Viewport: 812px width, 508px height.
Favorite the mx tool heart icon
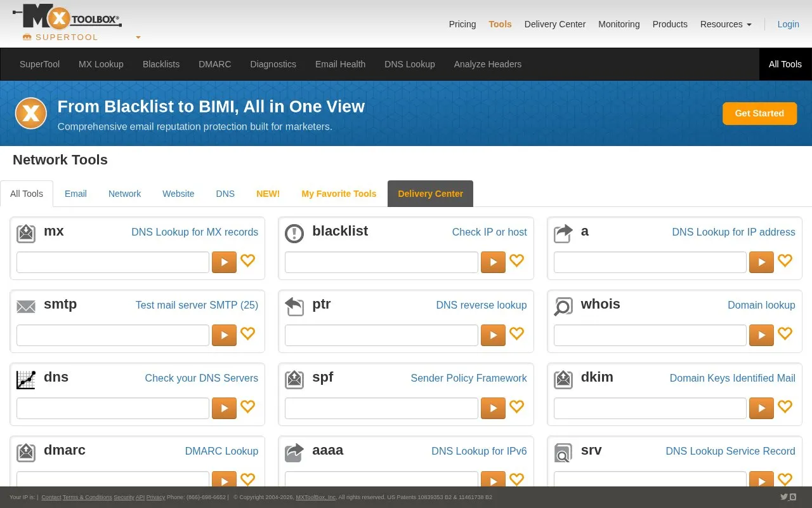(248, 260)
